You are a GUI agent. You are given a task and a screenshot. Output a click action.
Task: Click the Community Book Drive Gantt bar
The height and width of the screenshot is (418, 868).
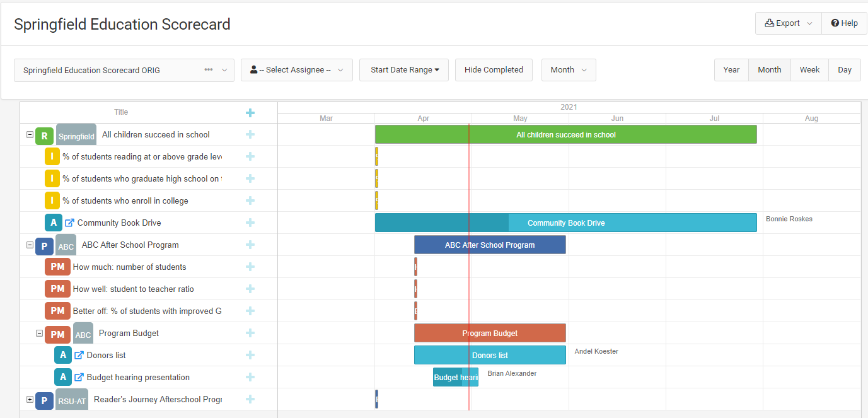[565, 223]
